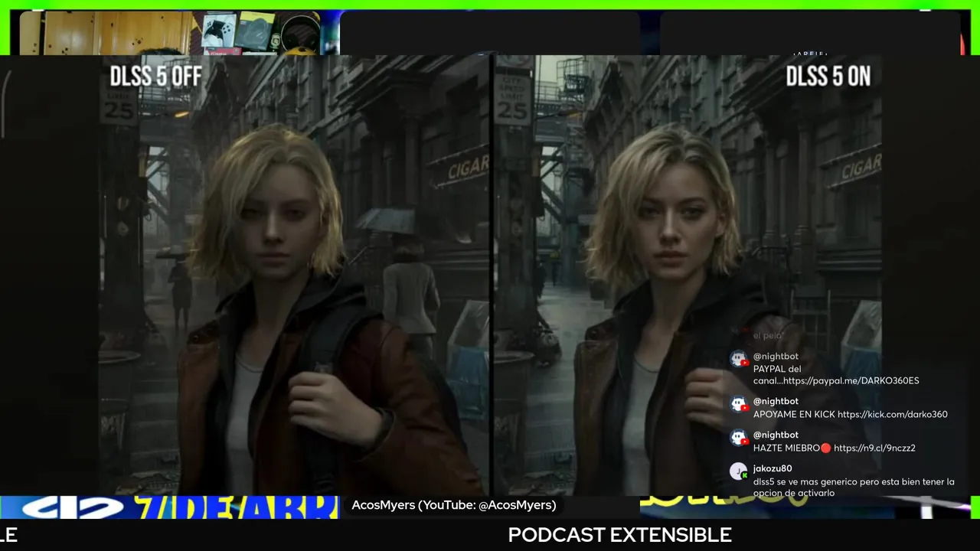Click the @nightbot name above HAZTE MIEBRO

(776, 435)
